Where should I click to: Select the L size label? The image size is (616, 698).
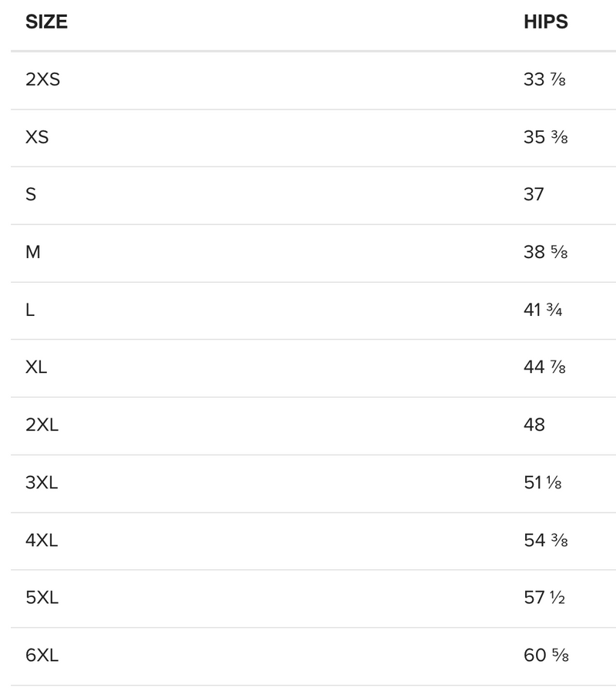coord(30,310)
